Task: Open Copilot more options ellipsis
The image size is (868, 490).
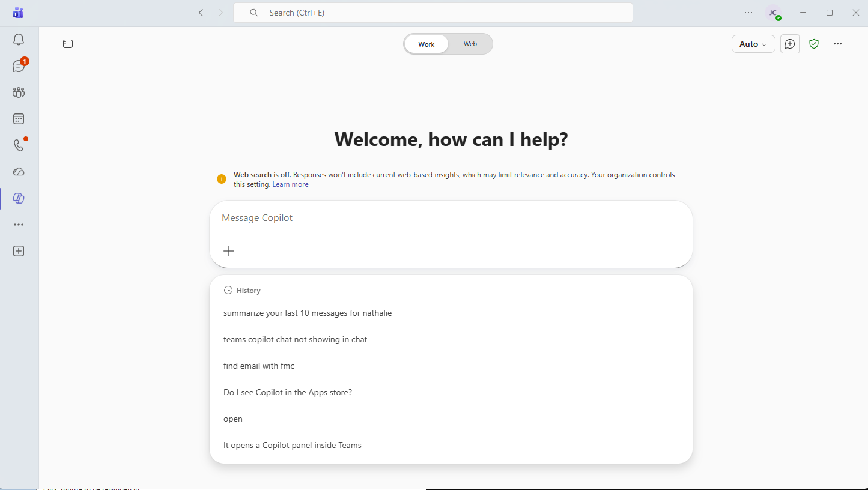Action: pyautogui.click(x=838, y=44)
